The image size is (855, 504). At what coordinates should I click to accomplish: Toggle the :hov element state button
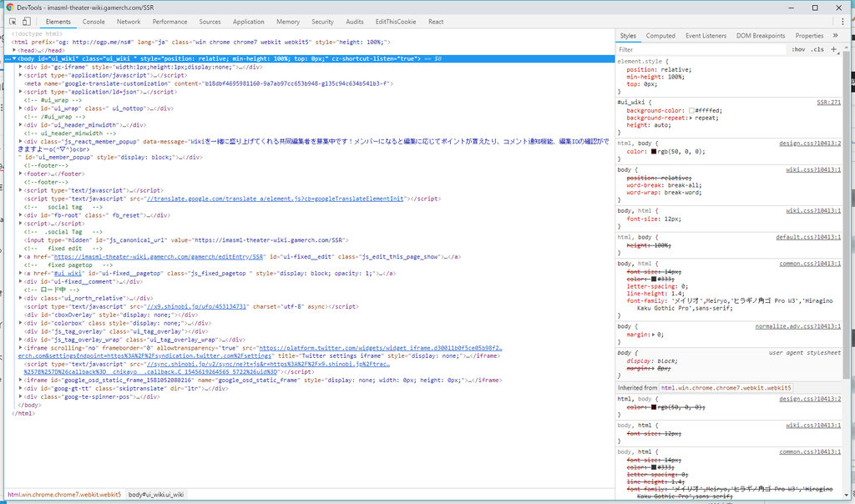click(798, 49)
